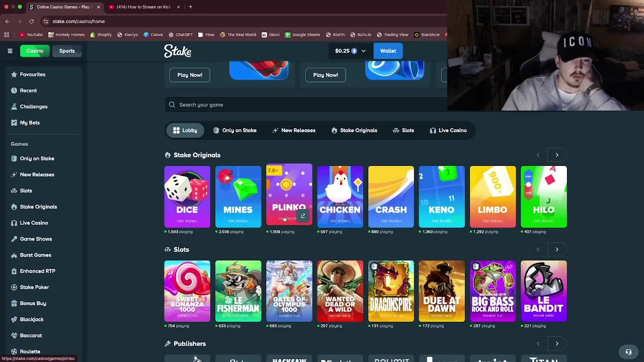644x362 pixels.
Task: Open the Publishers section heading
Action: click(x=190, y=343)
